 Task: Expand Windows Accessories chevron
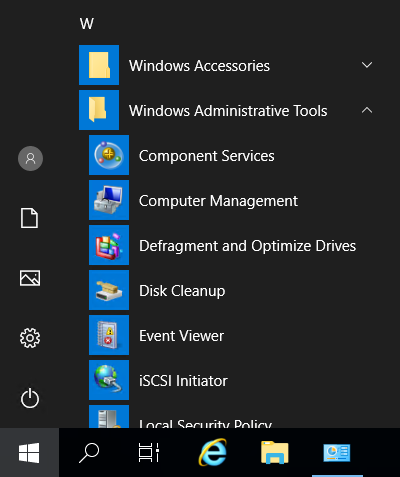[367, 65]
